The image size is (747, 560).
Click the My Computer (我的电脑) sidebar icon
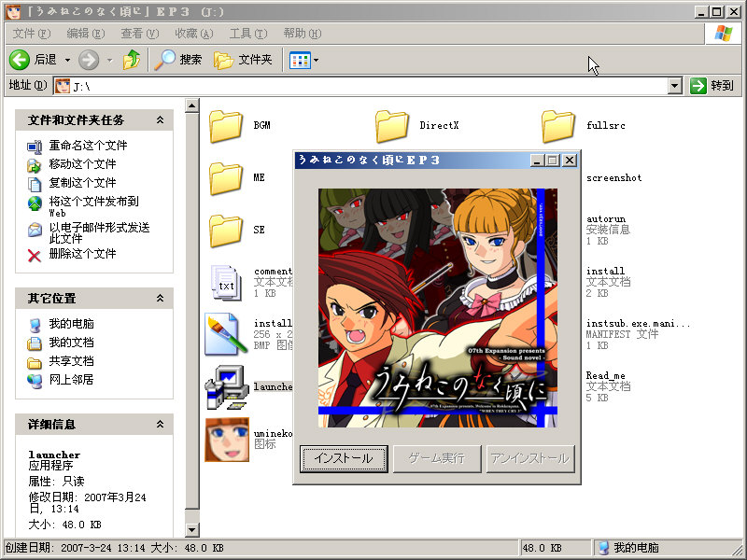(x=35, y=325)
